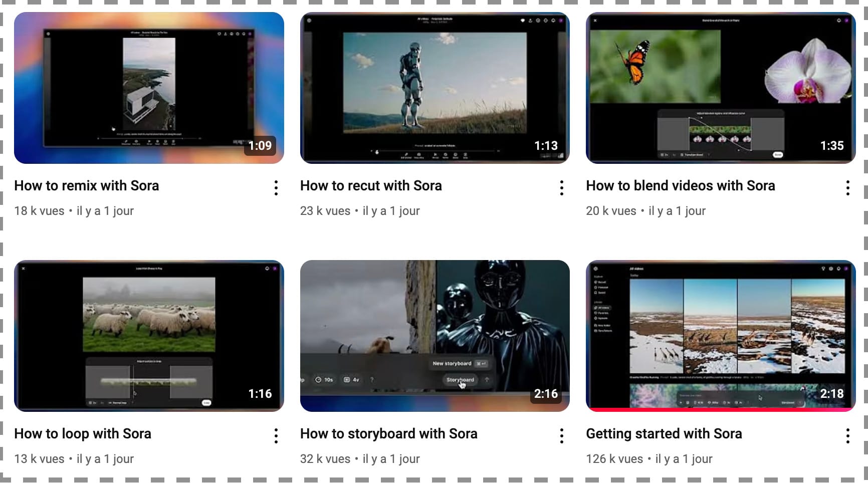Click the 32 k vues view count
Viewport: 868px width, 483px height.
pos(325,459)
